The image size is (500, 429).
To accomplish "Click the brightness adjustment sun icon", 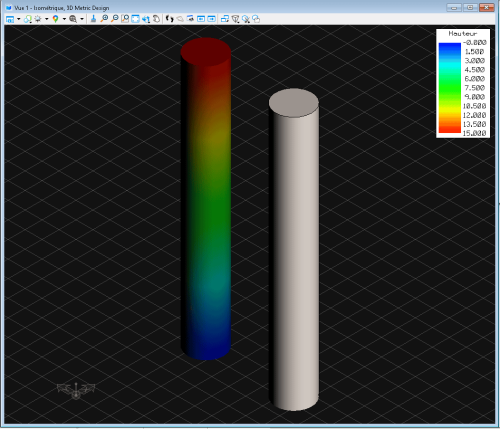I will (x=38, y=19).
